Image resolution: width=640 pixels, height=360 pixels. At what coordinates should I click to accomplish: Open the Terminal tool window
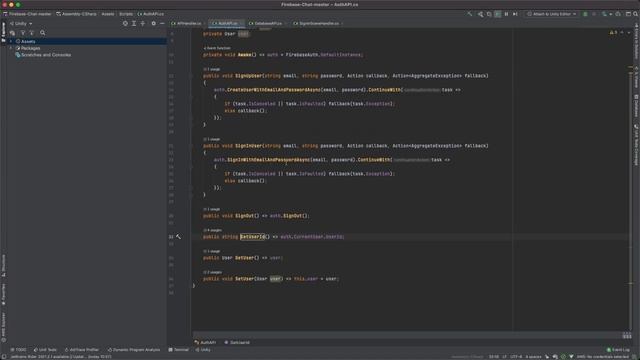click(x=179, y=350)
